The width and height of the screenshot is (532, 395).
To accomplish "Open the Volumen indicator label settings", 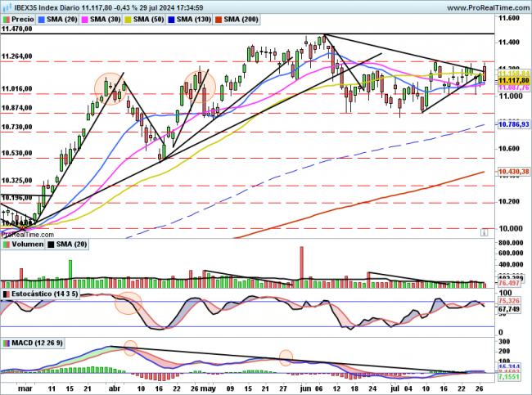I will [x=26, y=244].
